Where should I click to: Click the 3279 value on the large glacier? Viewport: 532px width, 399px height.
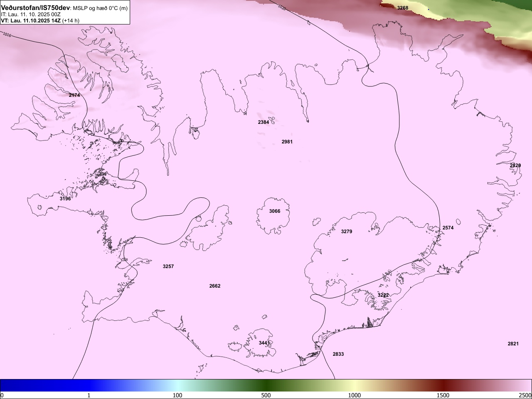click(347, 232)
